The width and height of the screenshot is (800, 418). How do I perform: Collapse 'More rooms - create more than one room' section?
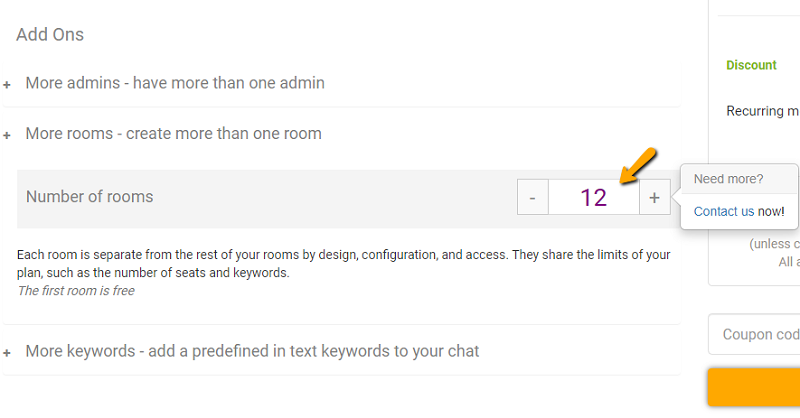(x=173, y=133)
